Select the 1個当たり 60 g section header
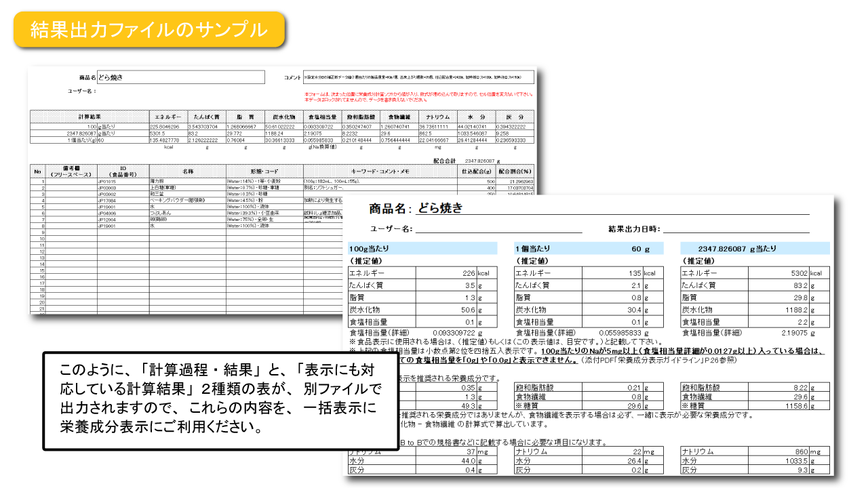This screenshot has height=488, width=868. 589,248
